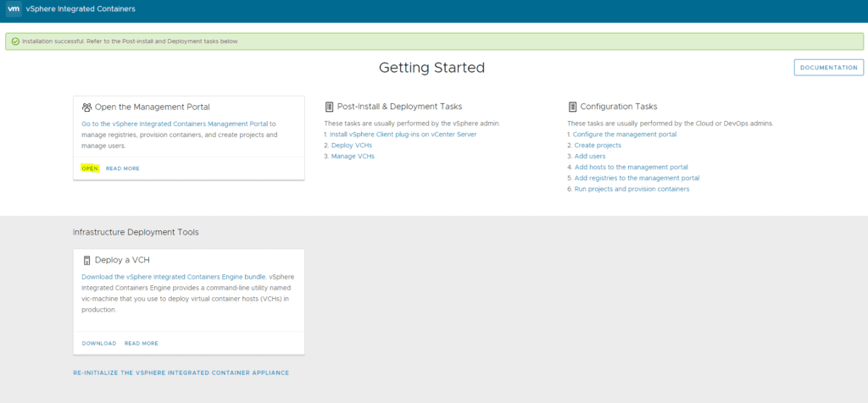Image resolution: width=868 pixels, height=403 pixels.
Task: Click READ MORE under Management Portal
Action: point(122,168)
